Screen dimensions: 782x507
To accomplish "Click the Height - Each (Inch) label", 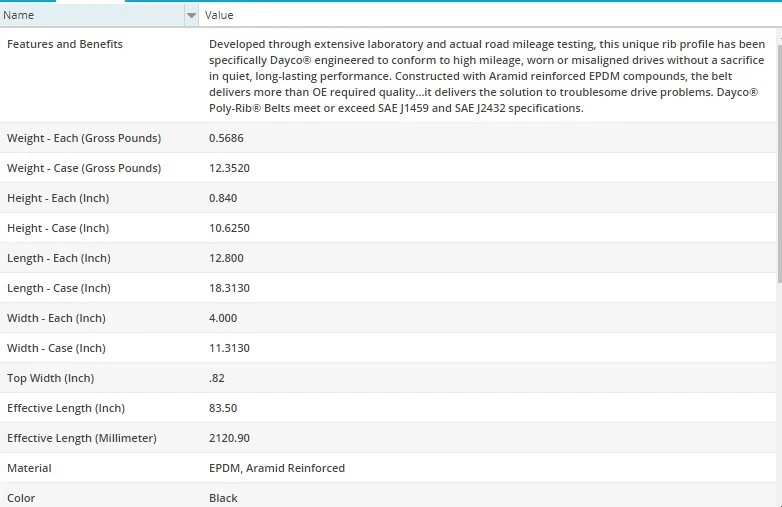I will click(58, 198).
